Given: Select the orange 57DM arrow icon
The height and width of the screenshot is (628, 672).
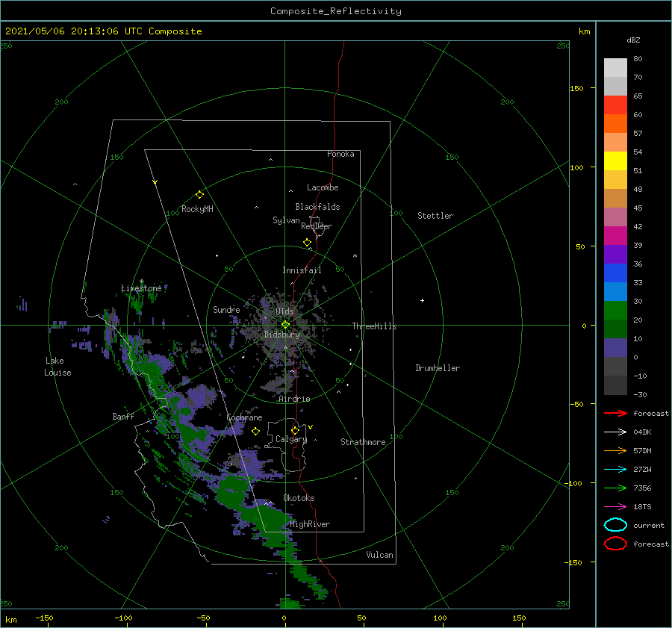Looking at the screenshot, I should coord(615,450).
